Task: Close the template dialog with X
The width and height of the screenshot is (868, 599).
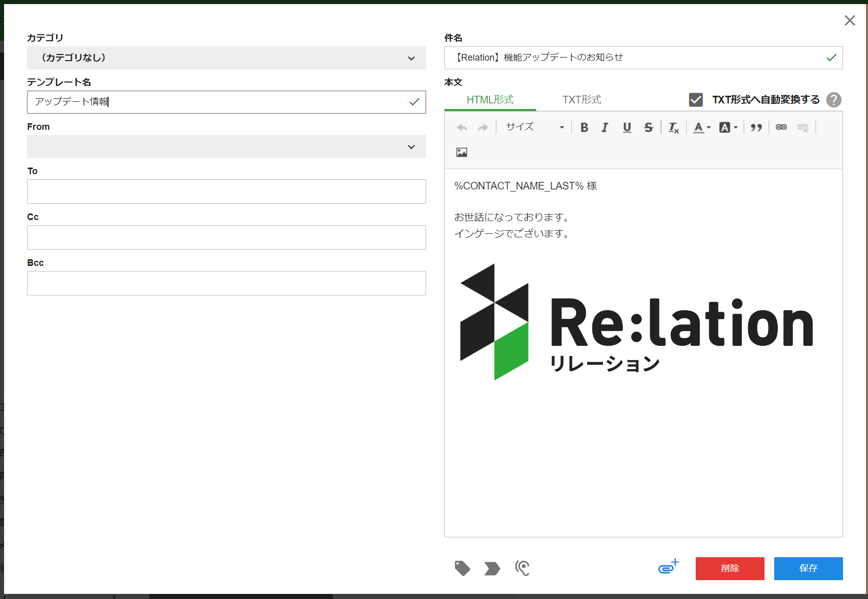Action: pyautogui.click(x=850, y=20)
